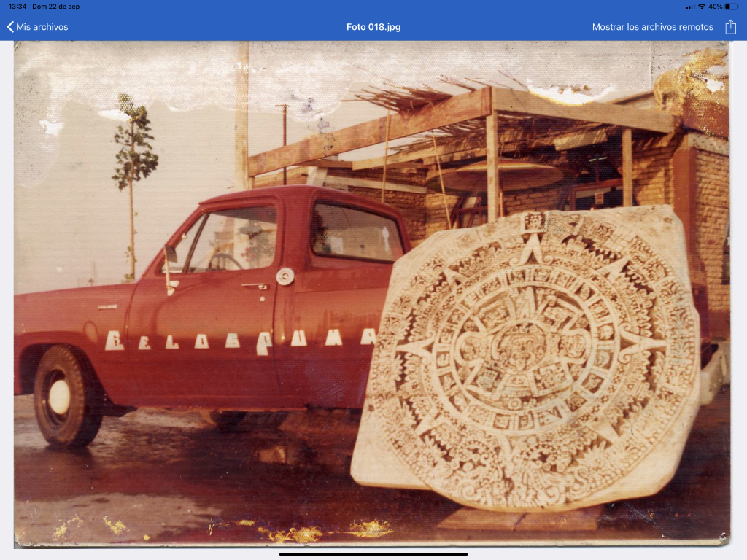Tap the truck's round fuel cap
Image resolution: width=747 pixels, height=560 pixels.
[285, 276]
